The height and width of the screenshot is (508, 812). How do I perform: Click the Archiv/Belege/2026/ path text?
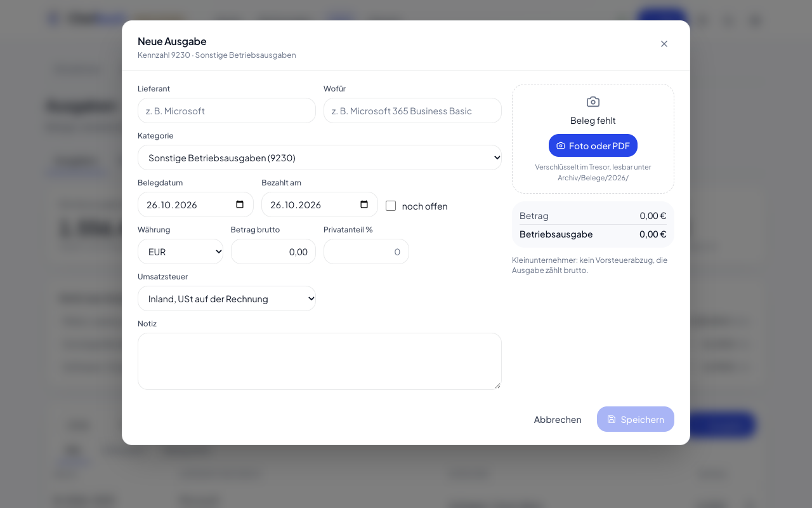(x=593, y=178)
